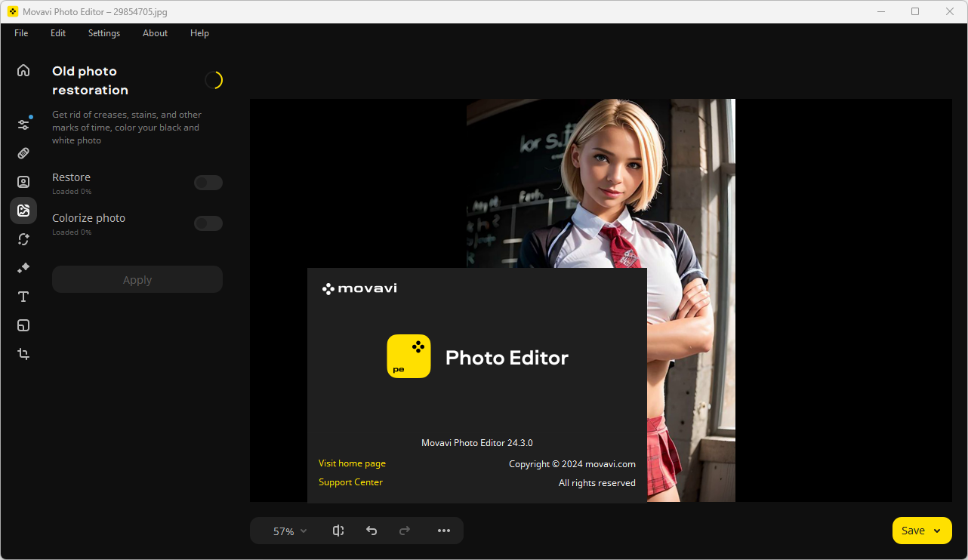Screen dimensions: 968x560
Task: Open the background replace tool with sparkle
Action: (23, 239)
